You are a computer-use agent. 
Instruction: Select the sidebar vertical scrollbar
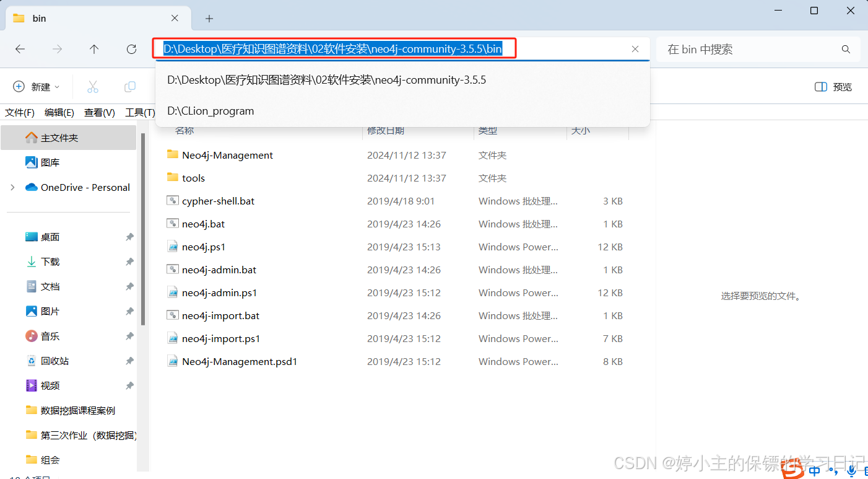point(144,229)
